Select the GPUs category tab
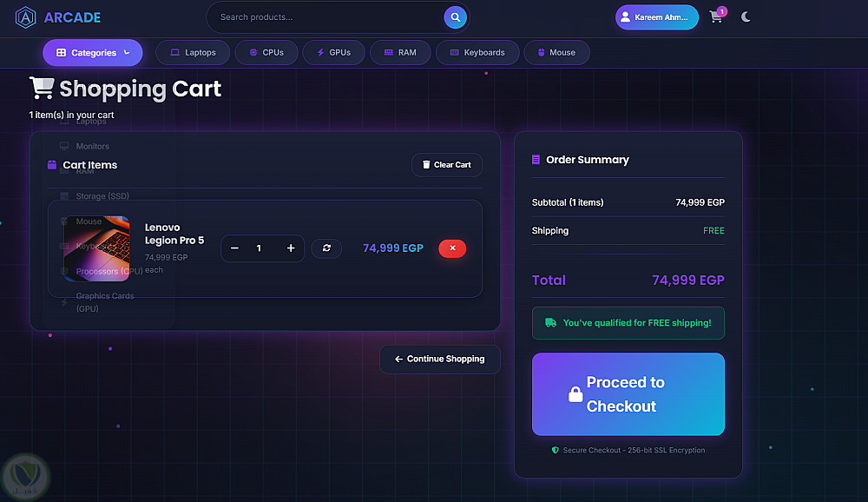This screenshot has height=502, width=868. click(x=334, y=53)
